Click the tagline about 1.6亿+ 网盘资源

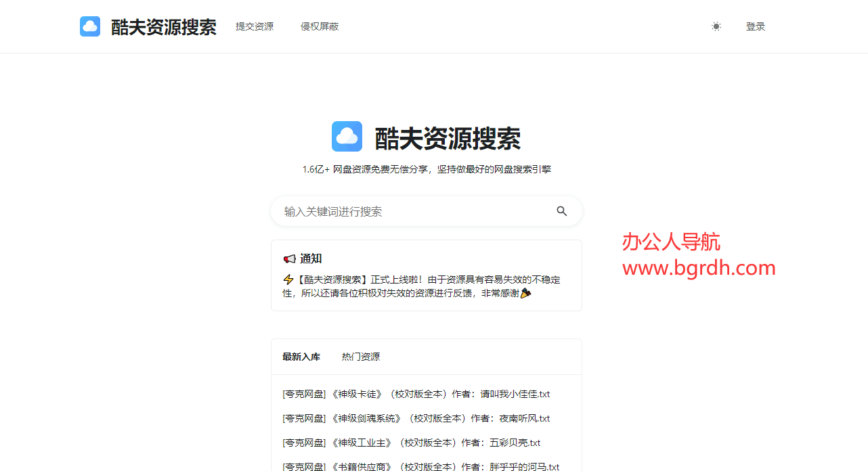point(427,169)
